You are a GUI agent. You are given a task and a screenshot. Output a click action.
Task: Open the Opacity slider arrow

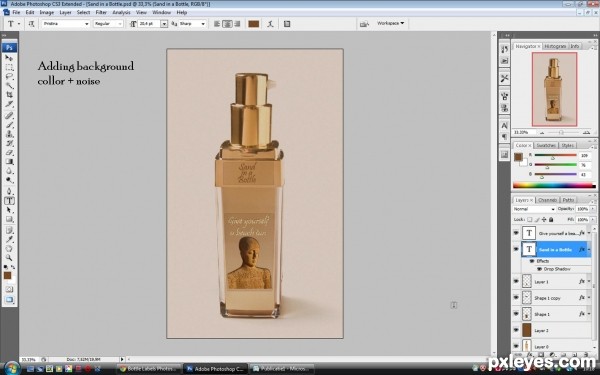coord(593,209)
